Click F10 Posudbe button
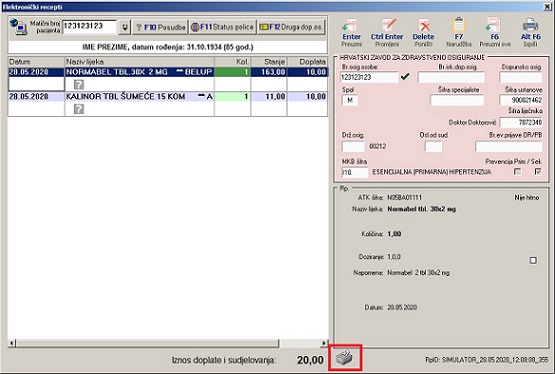This screenshot has height=374, width=555. 160,27
